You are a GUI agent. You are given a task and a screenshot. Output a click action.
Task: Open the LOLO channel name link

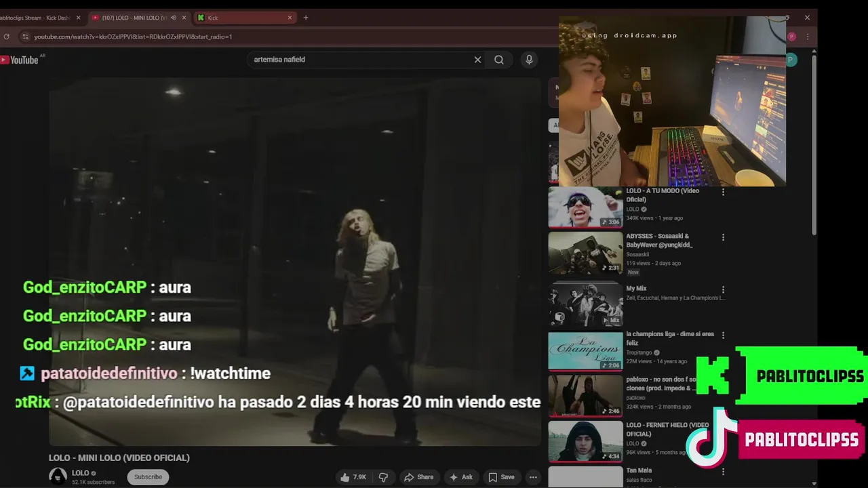click(x=81, y=473)
